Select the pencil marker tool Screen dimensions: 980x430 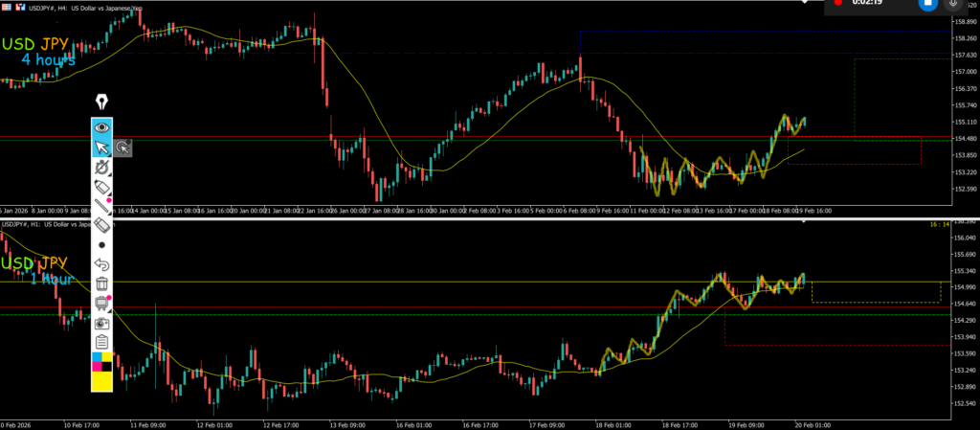click(x=101, y=187)
